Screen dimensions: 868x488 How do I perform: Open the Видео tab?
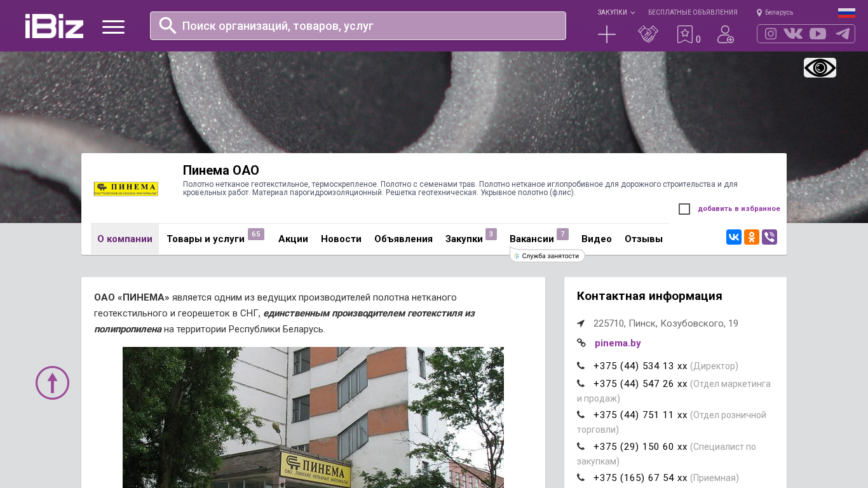click(x=597, y=239)
